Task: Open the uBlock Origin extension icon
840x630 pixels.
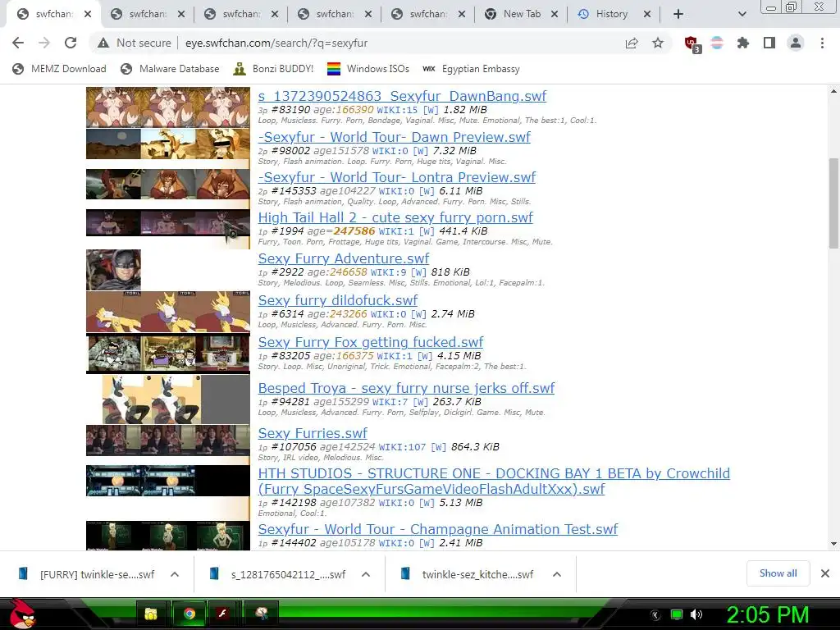Action: (x=692, y=44)
